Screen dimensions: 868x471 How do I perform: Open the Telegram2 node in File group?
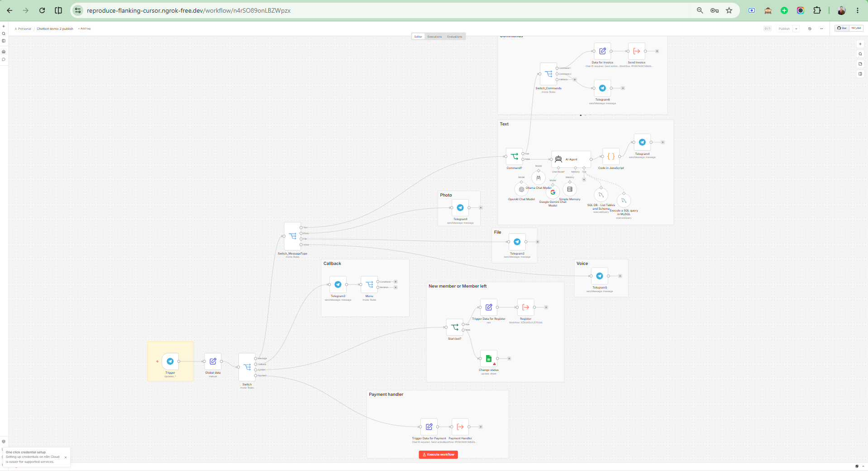click(x=517, y=242)
